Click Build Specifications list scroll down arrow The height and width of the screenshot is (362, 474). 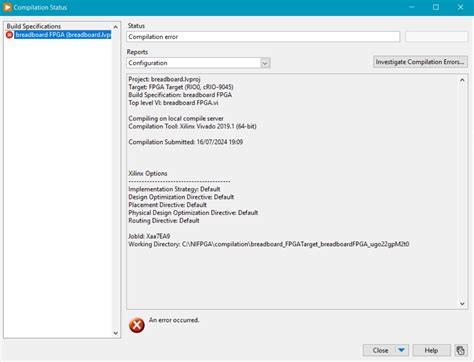click(x=116, y=333)
